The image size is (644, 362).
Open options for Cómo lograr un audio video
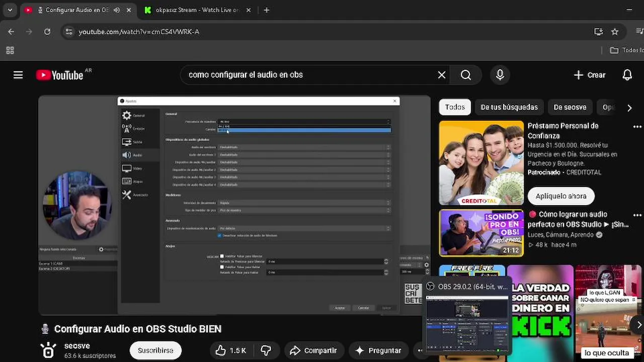click(637, 215)
